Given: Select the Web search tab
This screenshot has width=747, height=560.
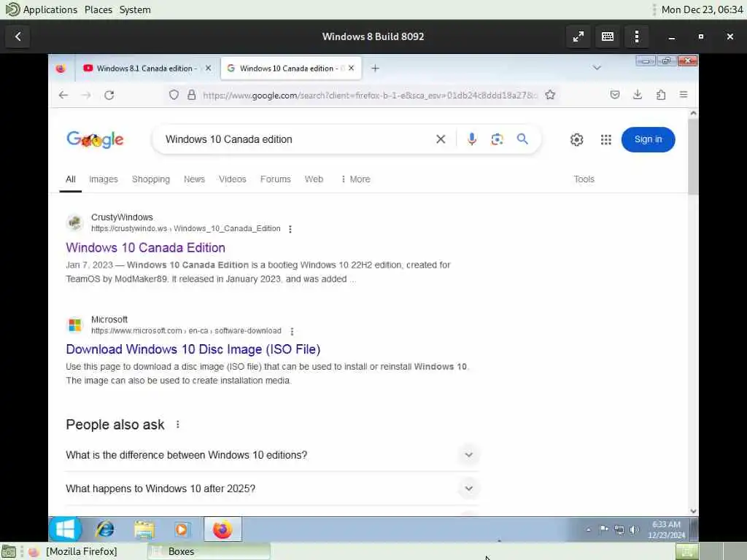Looking at the screenshot, I should (314, 179).
